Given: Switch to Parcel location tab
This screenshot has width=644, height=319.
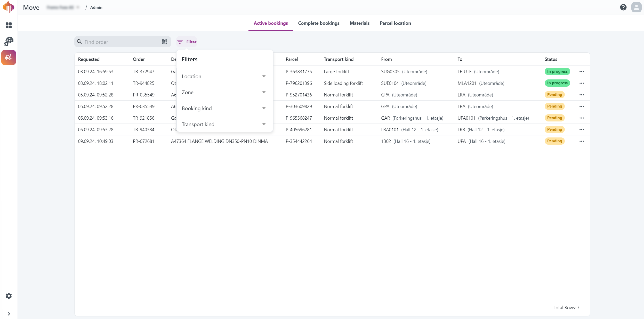Looking at the screenshot, I should coord(395,23).
